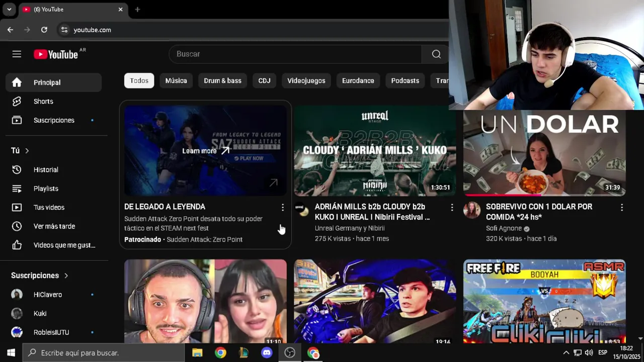This screenshot has width=644, height=362.
Task: Expand Suscripciones section header
Action: pyautogui.click(x=40, y=276)
